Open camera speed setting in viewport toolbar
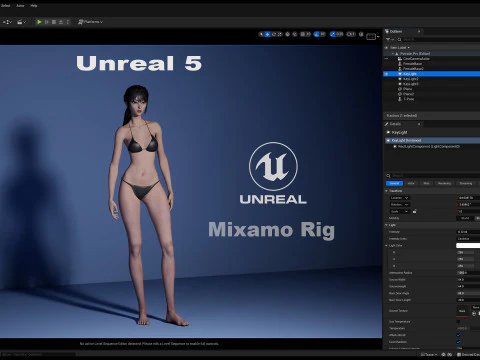Viewport: 480px width, 360px height. coord(350,34)
